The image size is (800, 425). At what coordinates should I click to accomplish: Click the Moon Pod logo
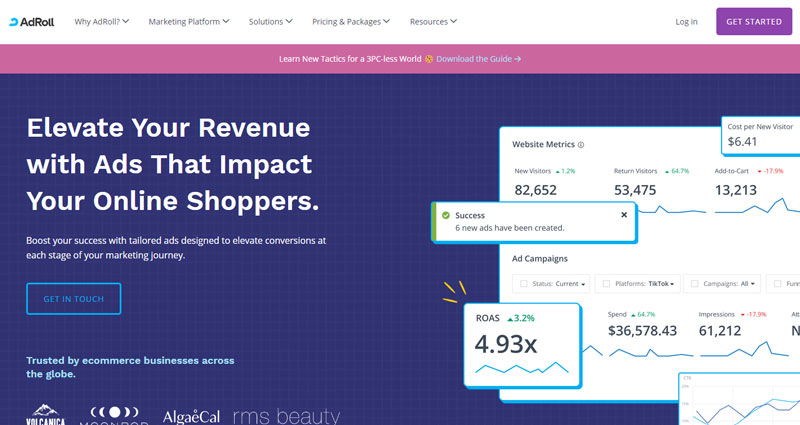click(x=115, y=415)
